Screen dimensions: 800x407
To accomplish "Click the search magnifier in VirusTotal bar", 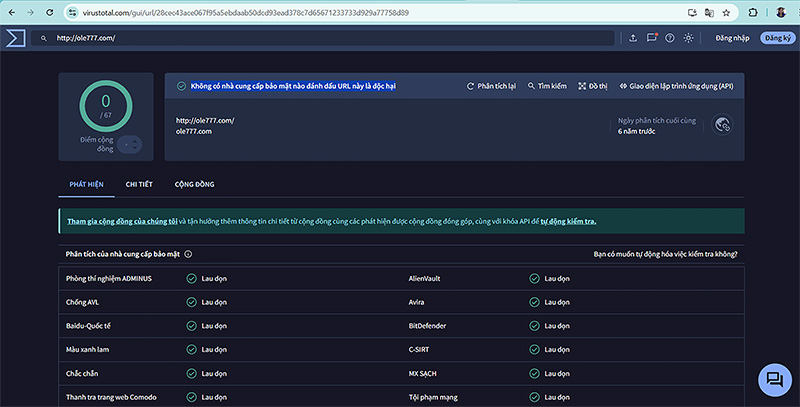I will pos(44,38).
